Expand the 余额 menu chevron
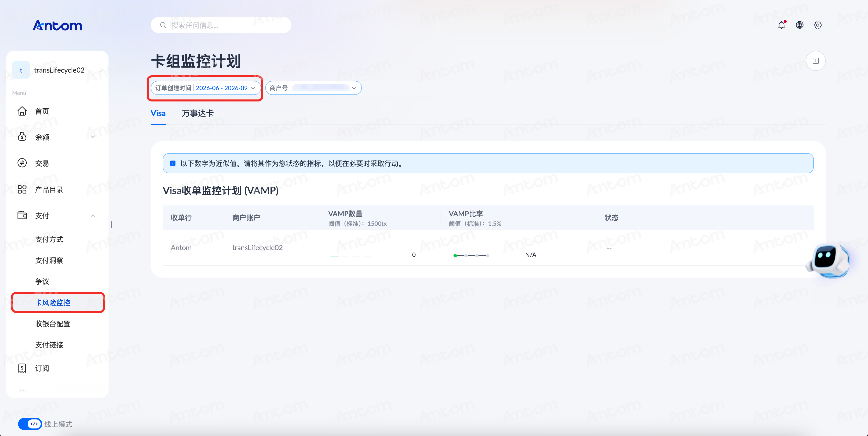 (x=93, y=137)
